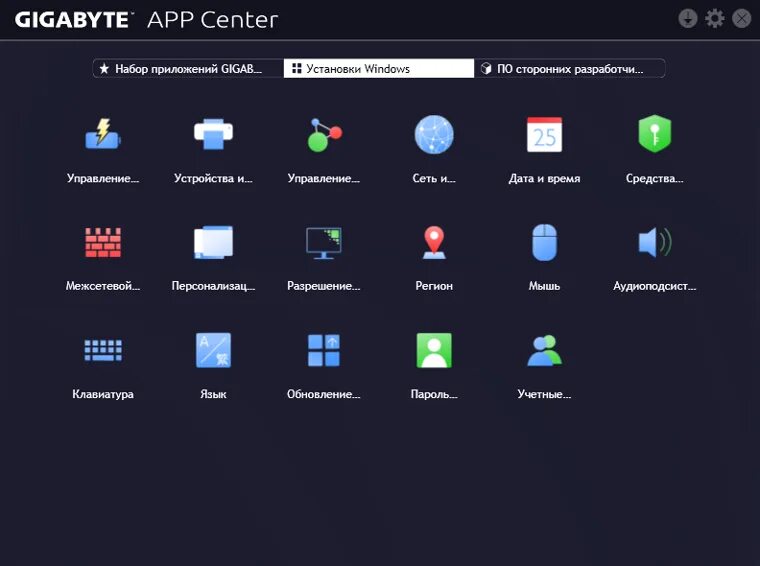Click the Дата и время label
Viewport: 760px width, 566px height.
pyautogui.click(x=544, y=178)
